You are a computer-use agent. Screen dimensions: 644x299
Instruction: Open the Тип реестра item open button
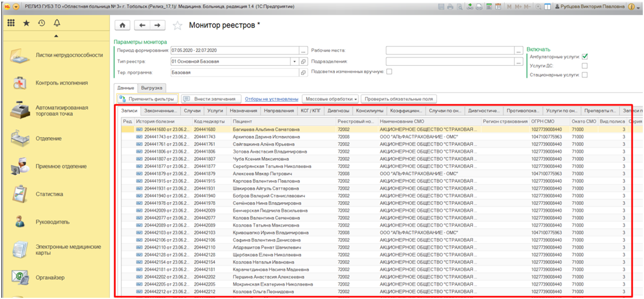point(304,61)
